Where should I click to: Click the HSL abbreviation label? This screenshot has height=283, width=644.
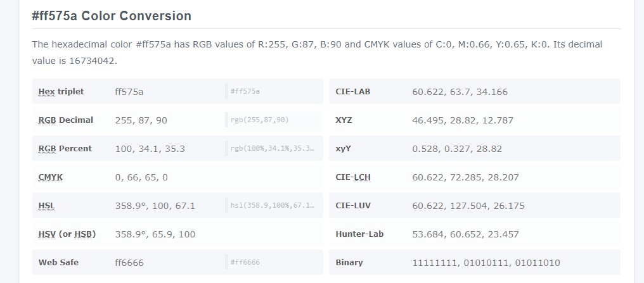(x=46, y=206)
